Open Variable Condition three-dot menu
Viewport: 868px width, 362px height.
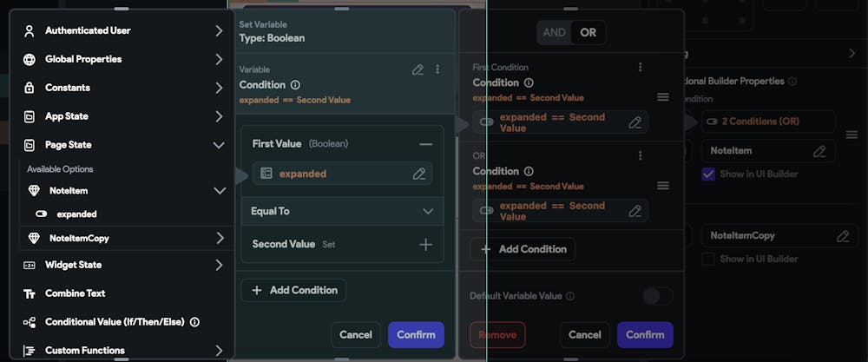[437, 69]
